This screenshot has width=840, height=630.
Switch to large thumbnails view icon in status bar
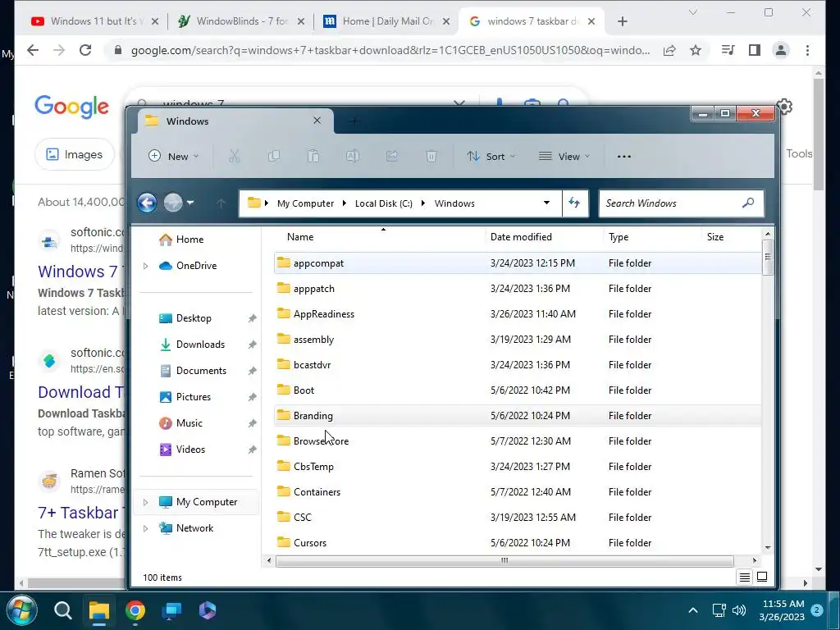762,577
